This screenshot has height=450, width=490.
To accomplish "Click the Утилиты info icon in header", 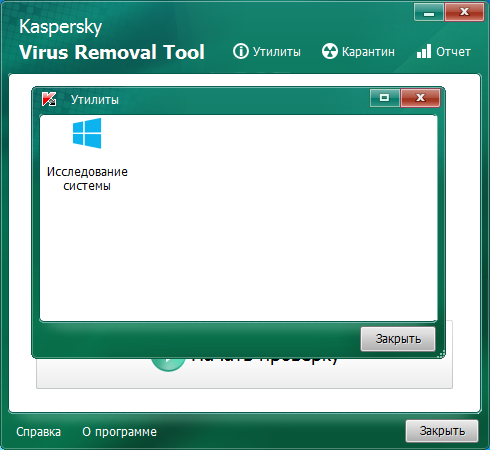I will pos(241,51).
